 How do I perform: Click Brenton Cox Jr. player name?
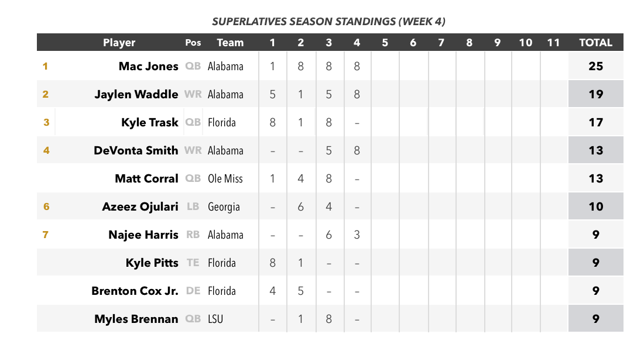click(135, 291)
